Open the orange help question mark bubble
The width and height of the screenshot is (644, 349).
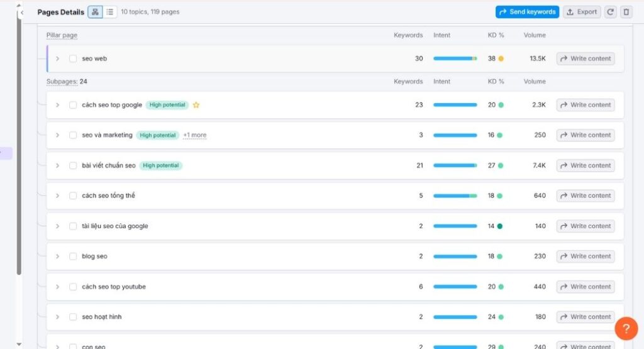coord(626,328)
